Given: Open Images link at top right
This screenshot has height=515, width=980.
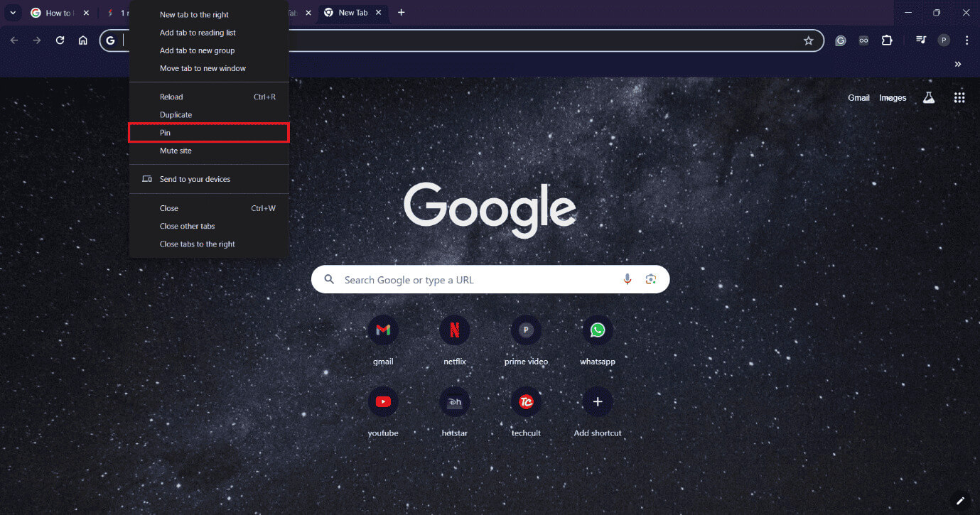Looking at the screenshot, I should (893, 98).
